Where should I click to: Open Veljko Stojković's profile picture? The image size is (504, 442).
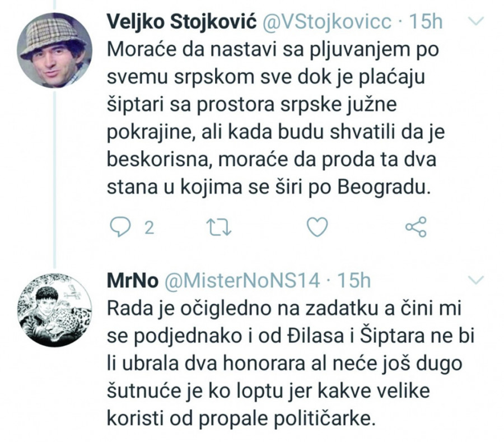54,50
